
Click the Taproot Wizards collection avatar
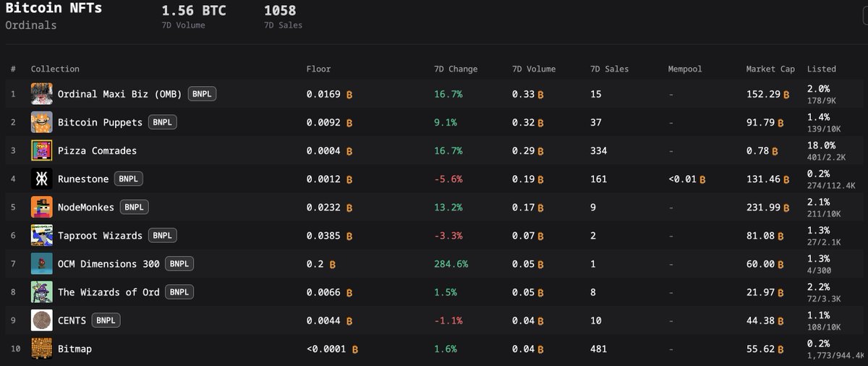[41, 235]
